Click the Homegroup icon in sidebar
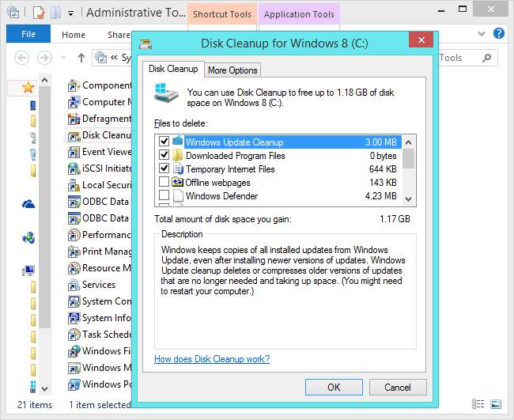 (28, 237)
